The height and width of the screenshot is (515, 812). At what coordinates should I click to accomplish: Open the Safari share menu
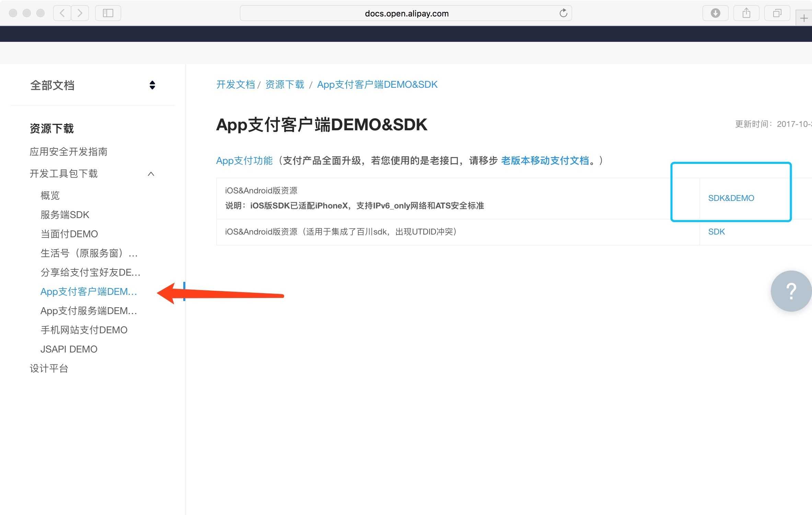746,13
